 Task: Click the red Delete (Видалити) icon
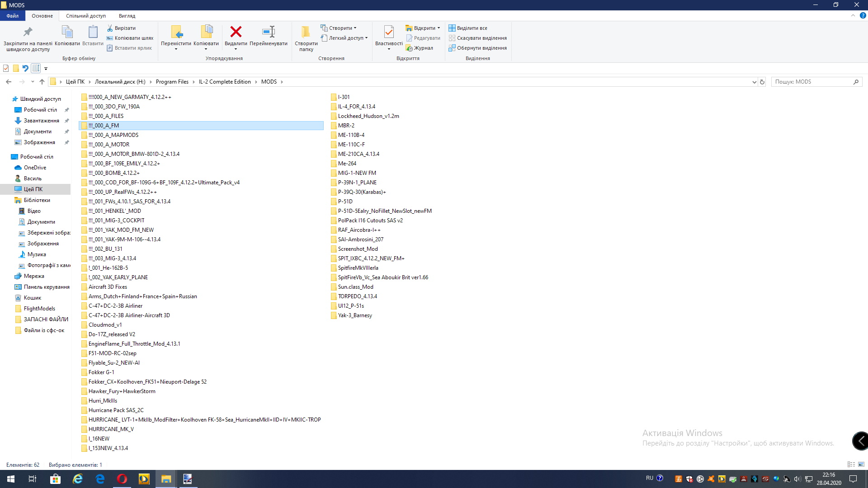pos(236,32)
